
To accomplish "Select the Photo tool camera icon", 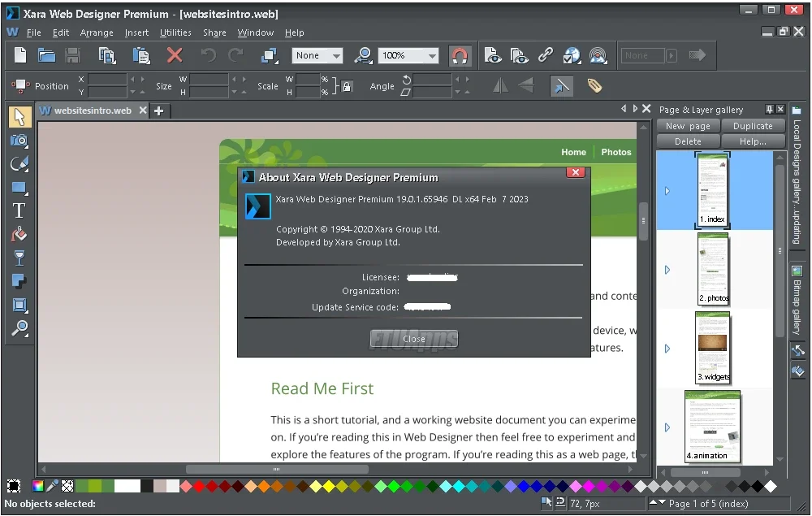I will pyautogui.click(x=19, y=141).
